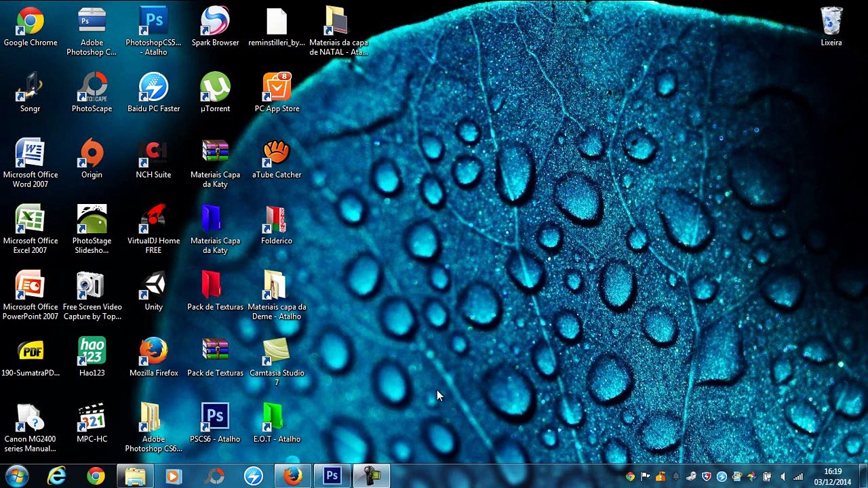Launch Google Chrome from the taskbar
This screenshot has height=488, width=868.
96,476
